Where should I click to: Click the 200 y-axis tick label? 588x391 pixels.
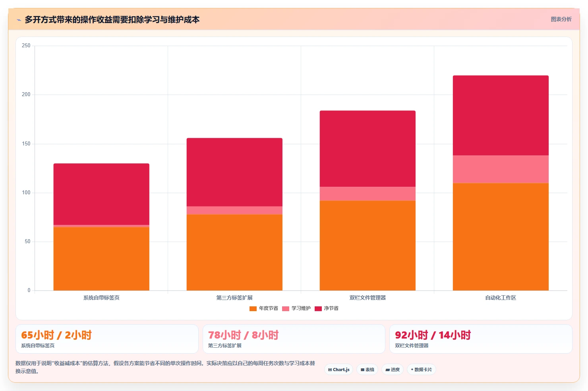(26, 95)
